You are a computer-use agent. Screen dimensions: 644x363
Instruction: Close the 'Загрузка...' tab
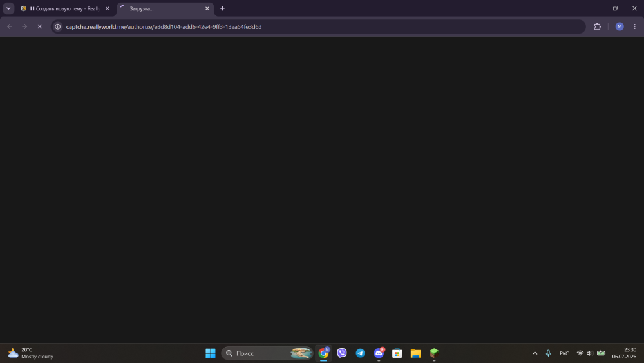click(x=207, y=8)
